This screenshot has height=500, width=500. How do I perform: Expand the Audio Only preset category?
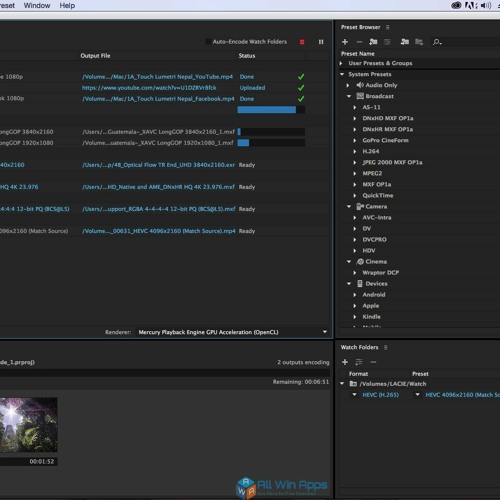click(x=348, y=85)
